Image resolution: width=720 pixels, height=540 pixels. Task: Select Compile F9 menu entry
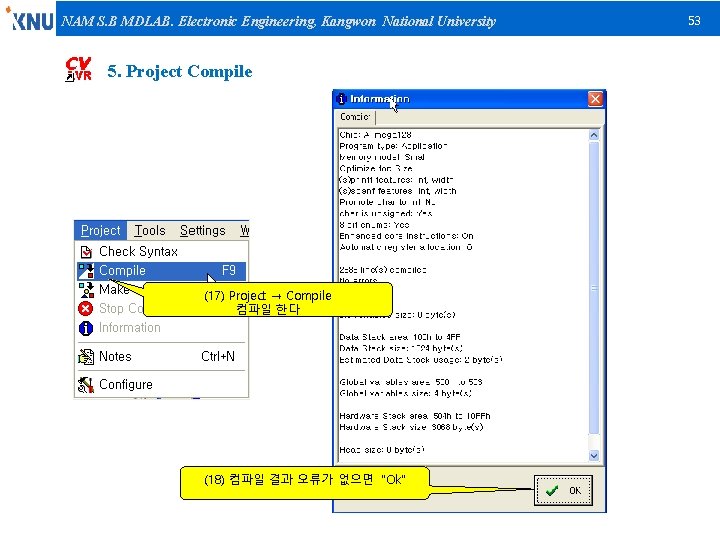(161, 270)
